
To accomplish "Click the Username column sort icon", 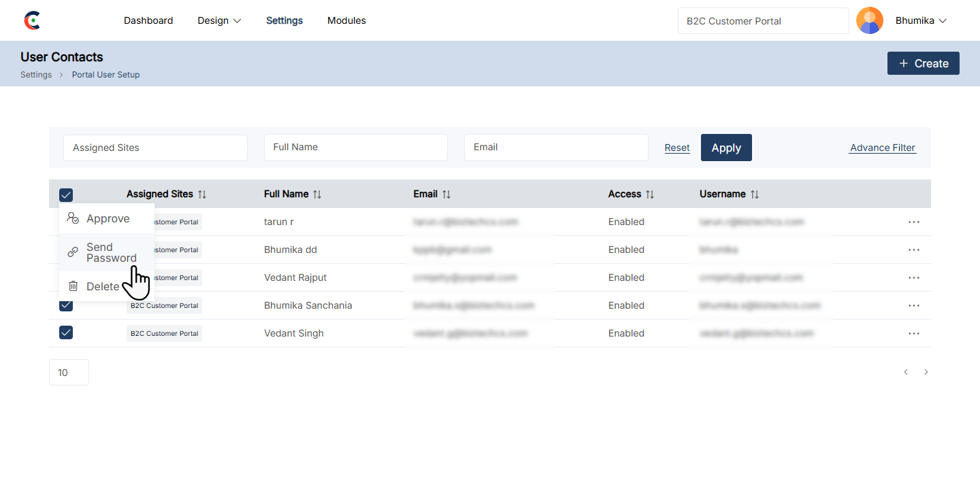I will 754,194.
